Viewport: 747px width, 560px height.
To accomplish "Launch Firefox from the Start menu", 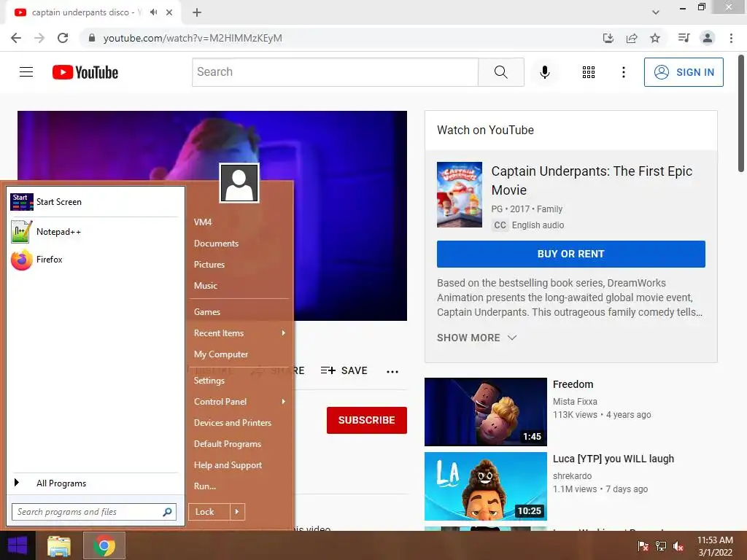I will (94, 260).
